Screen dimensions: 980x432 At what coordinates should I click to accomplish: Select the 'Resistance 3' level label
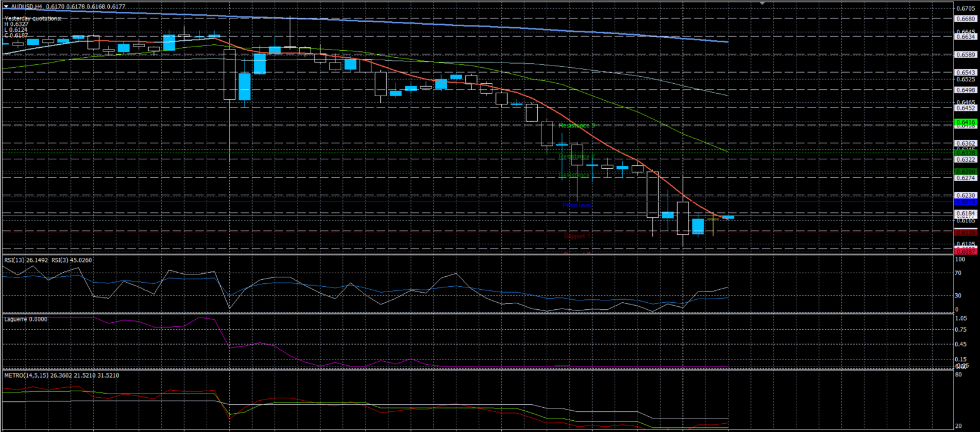pyautogui.click(x=576, y=125)
